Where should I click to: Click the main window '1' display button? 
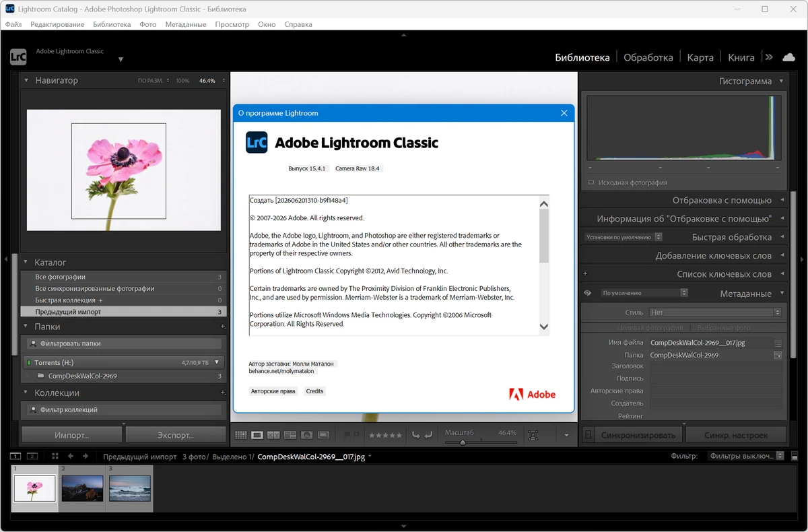[x=15, y=456]
